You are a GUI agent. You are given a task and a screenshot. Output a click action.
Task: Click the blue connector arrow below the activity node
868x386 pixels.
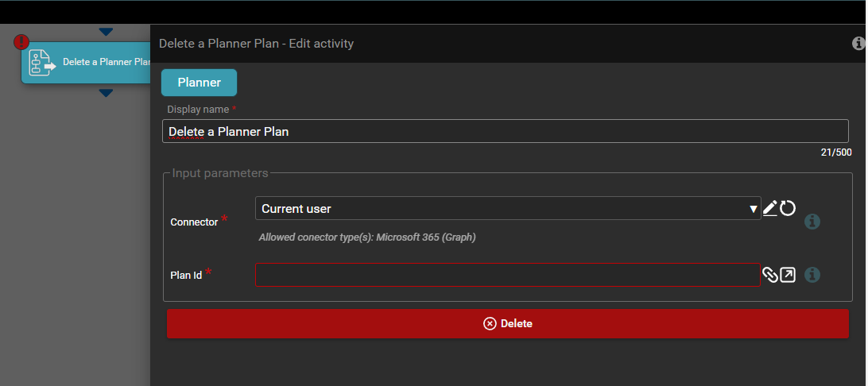[x=106, y=93]
